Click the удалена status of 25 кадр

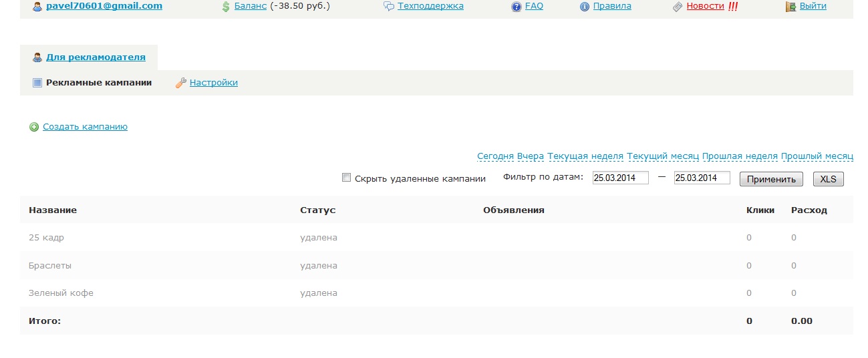[319, 238]
